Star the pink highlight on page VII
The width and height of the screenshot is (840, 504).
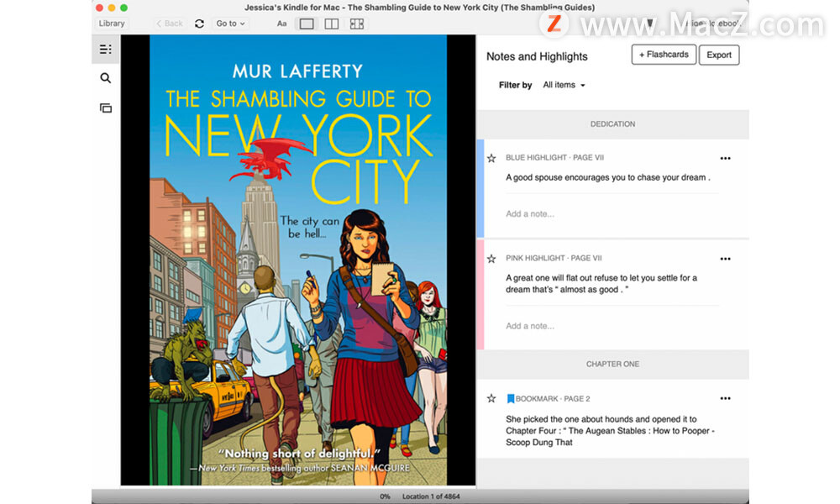pos(491,259)
